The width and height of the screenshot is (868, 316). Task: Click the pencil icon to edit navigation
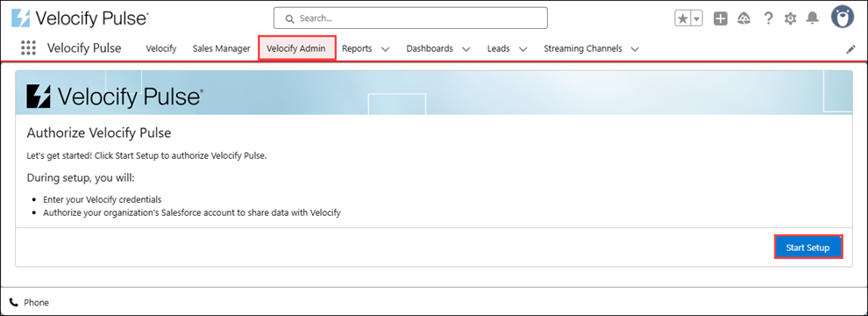[x=850, y=49]
